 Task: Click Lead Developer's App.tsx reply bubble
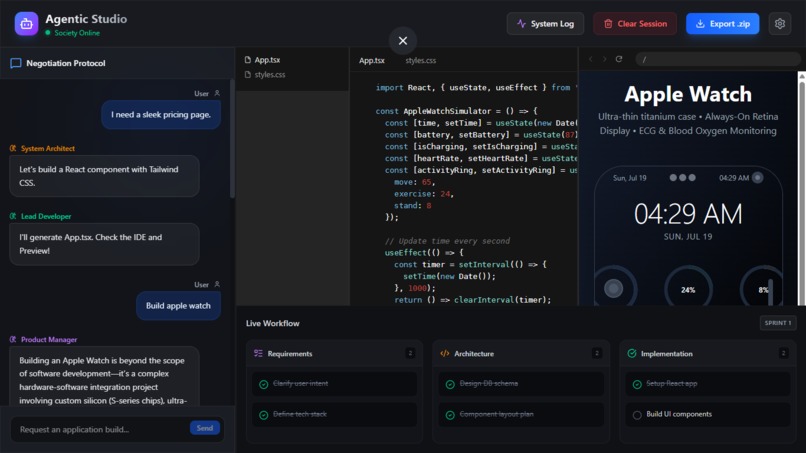[104, 244]
